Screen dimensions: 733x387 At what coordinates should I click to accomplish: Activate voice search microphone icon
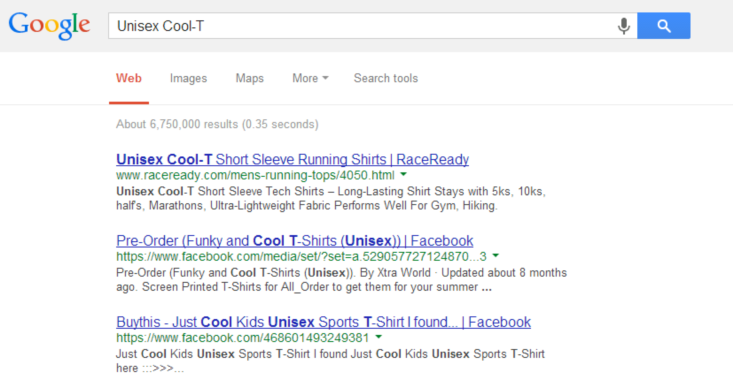pos(623,26)
